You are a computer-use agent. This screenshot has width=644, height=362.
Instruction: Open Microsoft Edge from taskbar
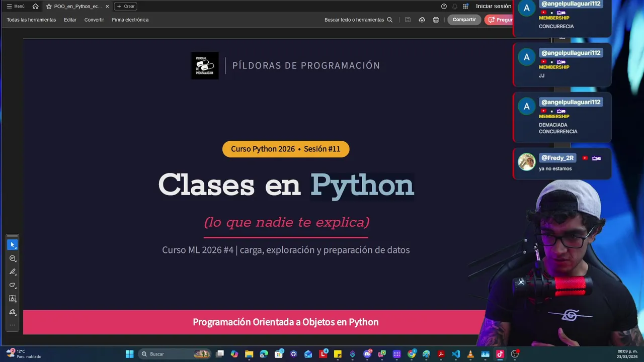tap(264, 354)
